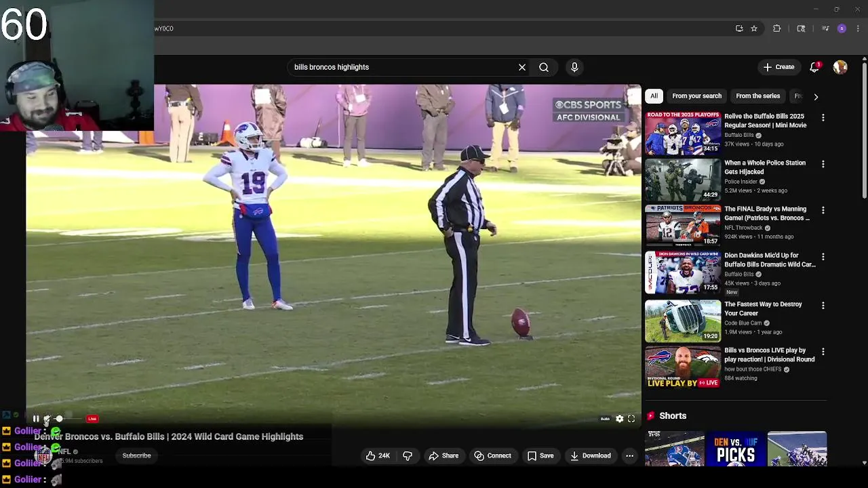Open 'When a Whole Police Station' thumbnail
This screenshot has height=488, width=868.
[683, 180]
